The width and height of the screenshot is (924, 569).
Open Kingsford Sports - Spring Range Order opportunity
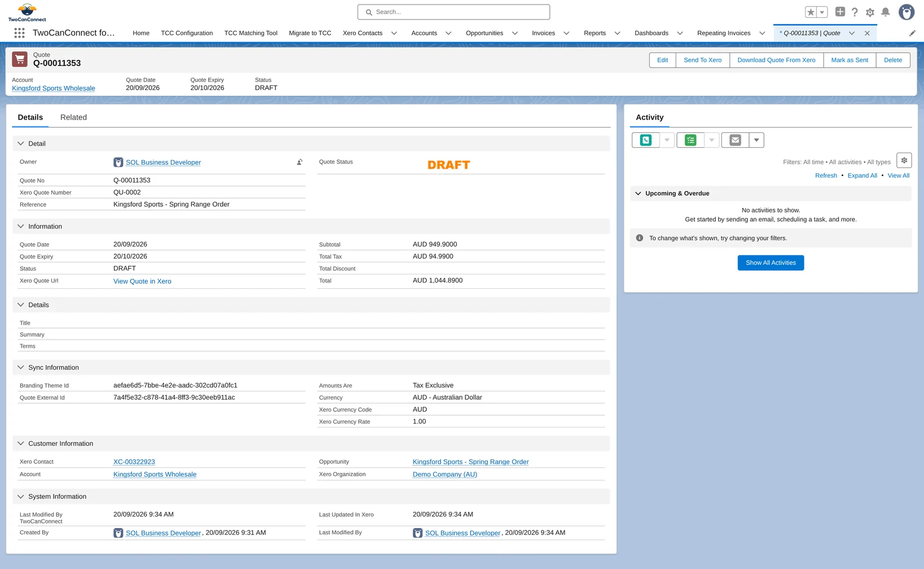click(471, 462)
